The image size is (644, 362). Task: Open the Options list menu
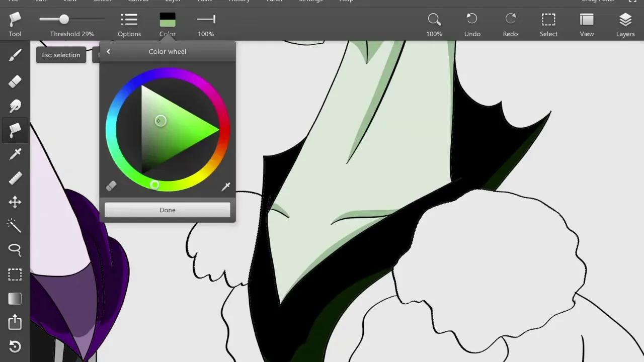(x=129, y=25)
